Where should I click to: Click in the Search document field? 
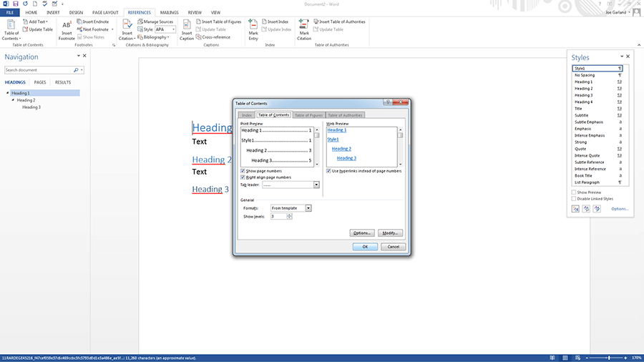pyautogui.click(x=38, y=70)
